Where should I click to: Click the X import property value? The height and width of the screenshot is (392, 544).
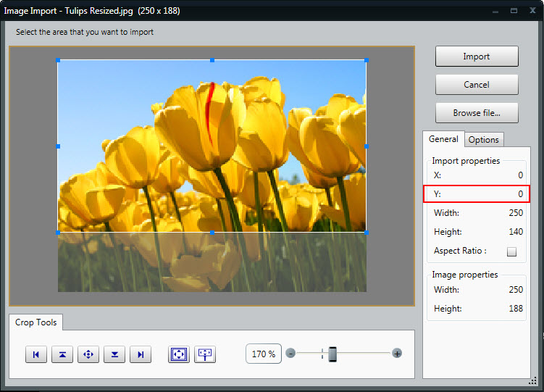tap(520, 175)
